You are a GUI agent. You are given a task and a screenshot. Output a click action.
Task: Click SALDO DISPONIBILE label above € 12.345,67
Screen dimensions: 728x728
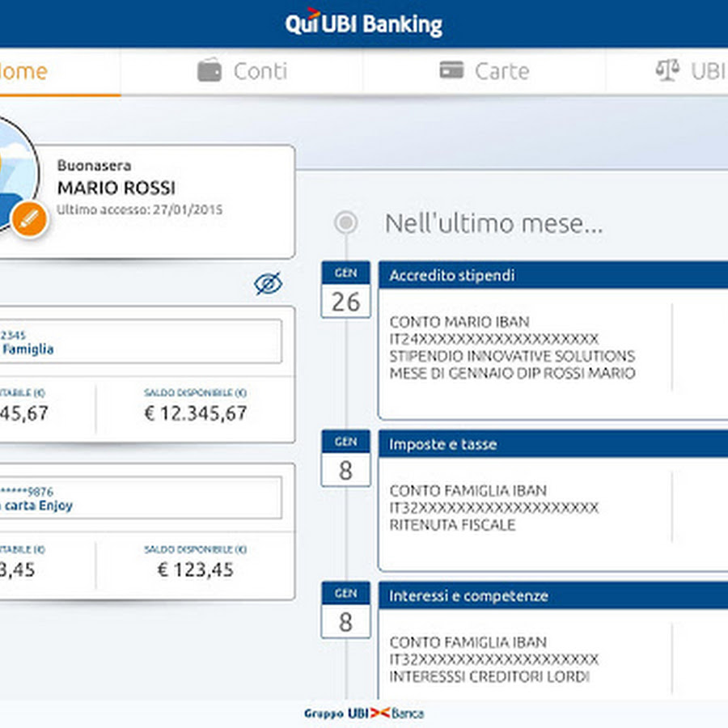tap(196, 393)
